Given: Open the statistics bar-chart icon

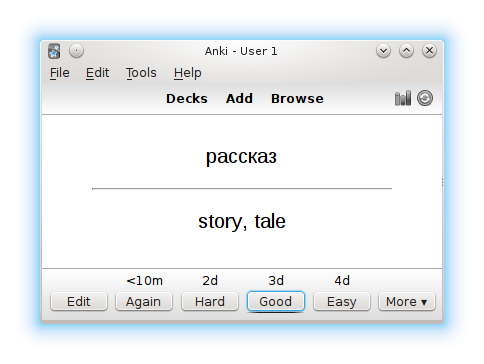Looking at the screenshot, I should [x=403, y=98].
